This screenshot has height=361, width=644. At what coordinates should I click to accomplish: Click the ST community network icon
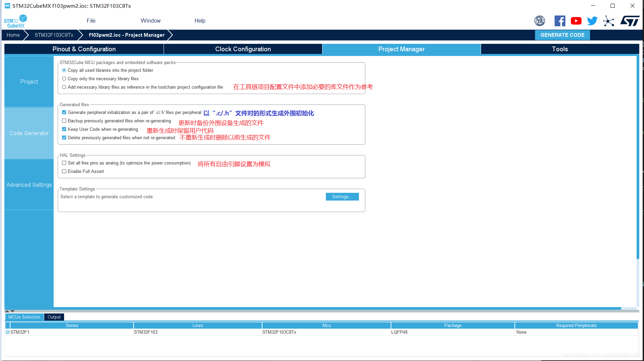pos(609,21)
